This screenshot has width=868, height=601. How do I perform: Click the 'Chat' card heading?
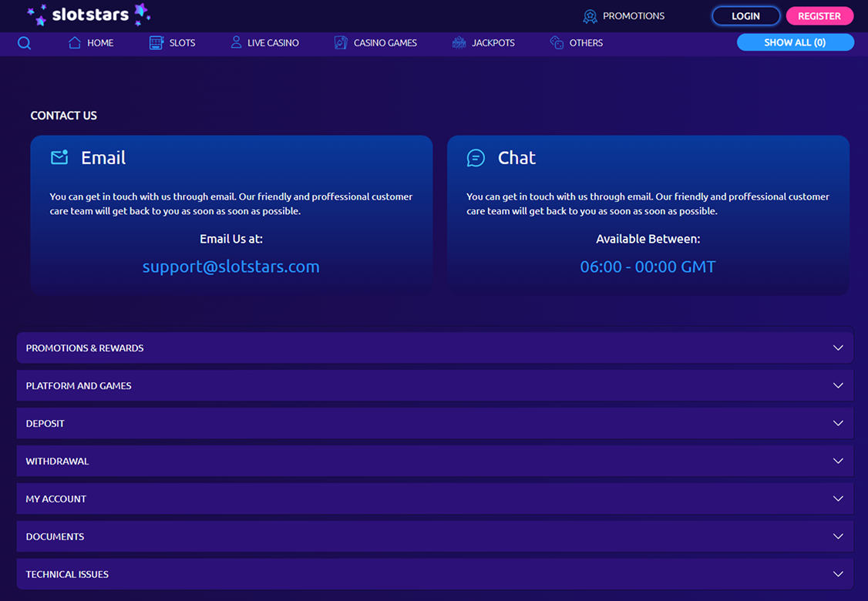[516, 158]
